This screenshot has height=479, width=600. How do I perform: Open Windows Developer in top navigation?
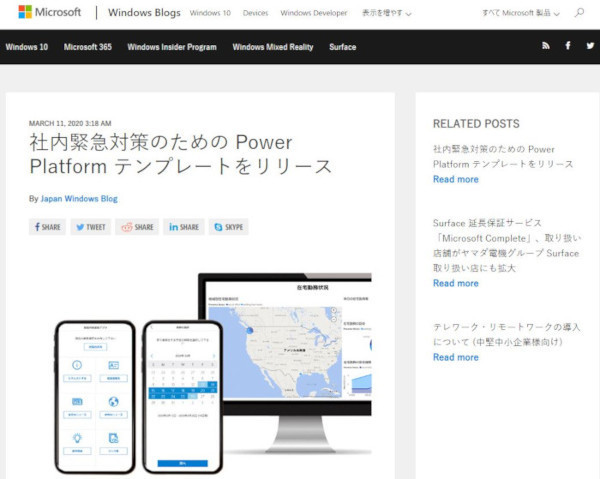(x=313, y=13)
